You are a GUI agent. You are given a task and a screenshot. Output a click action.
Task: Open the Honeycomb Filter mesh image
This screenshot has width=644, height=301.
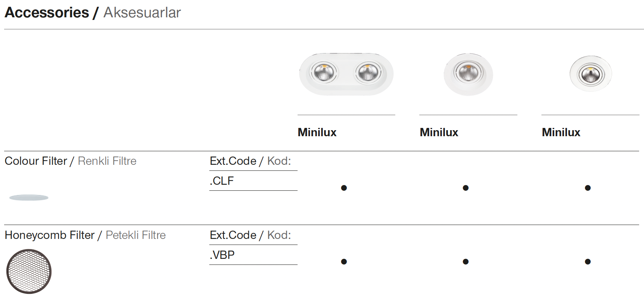pos(29,271)
